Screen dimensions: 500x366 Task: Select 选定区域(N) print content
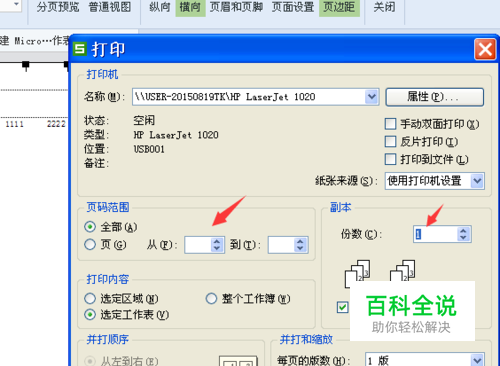(90, 299)
